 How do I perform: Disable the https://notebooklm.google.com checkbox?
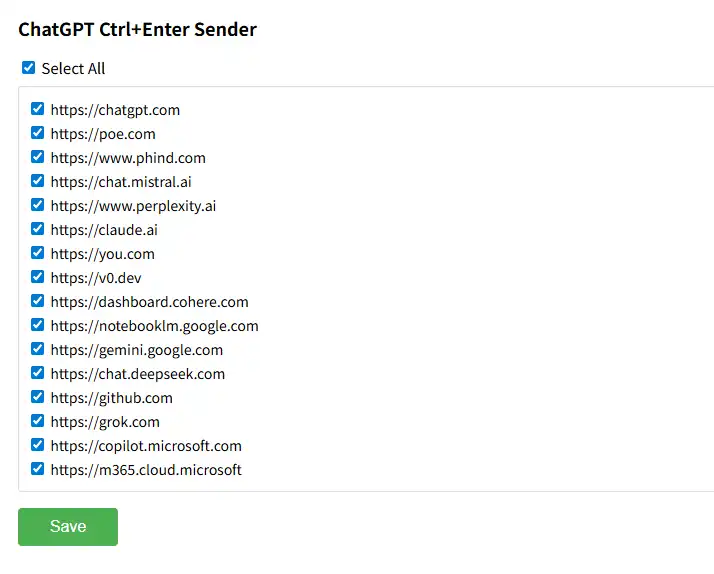(38, 325)
